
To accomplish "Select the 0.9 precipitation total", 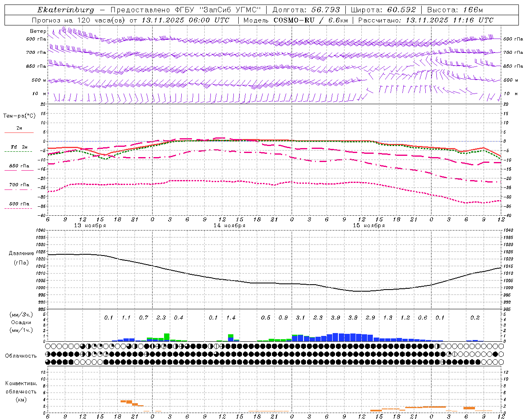I will 283,318.
